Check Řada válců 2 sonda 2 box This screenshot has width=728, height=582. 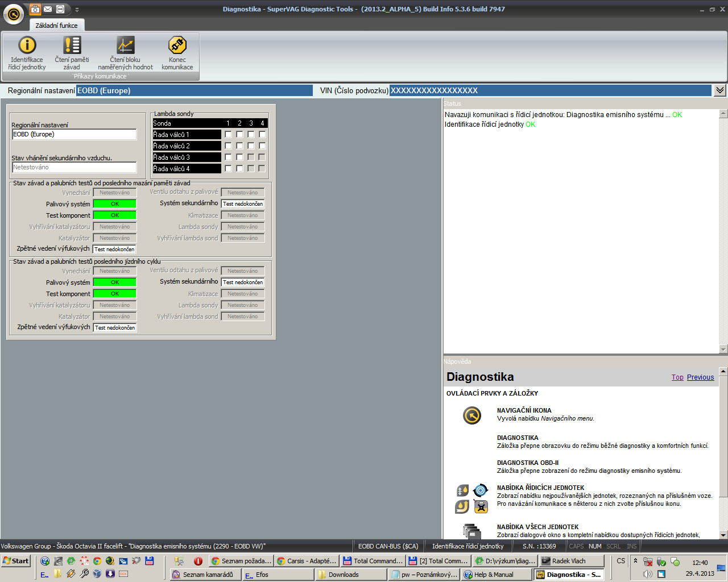click(x=239, y=146)
